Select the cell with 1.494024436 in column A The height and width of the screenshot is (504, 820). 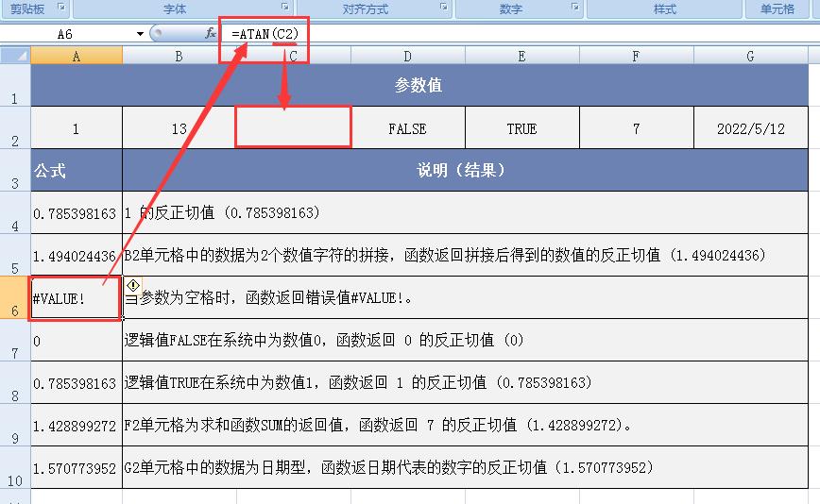tap(77, 255)
